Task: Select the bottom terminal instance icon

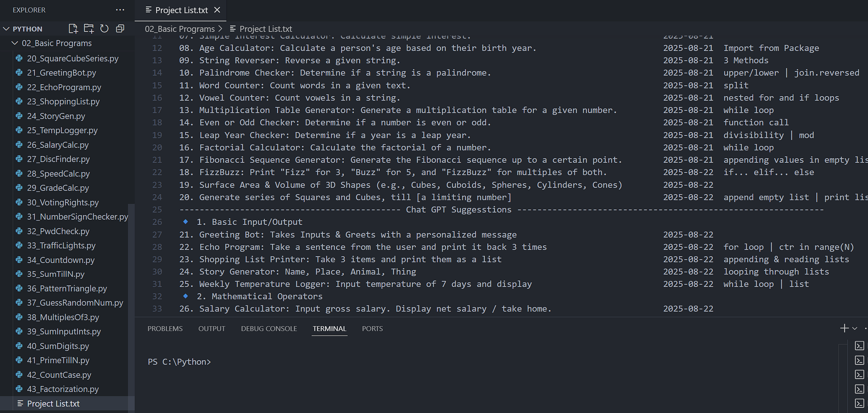Action: pos(859,403)
